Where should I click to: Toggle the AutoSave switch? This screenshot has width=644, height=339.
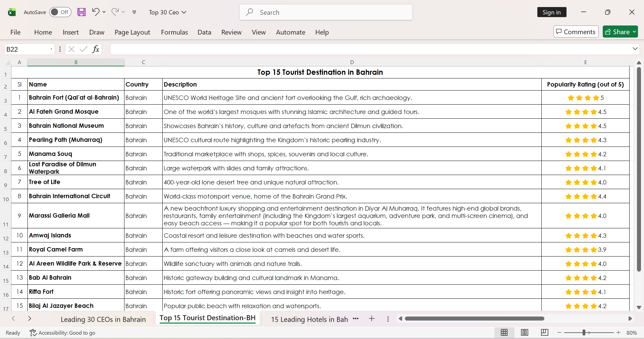pos(60,12)
